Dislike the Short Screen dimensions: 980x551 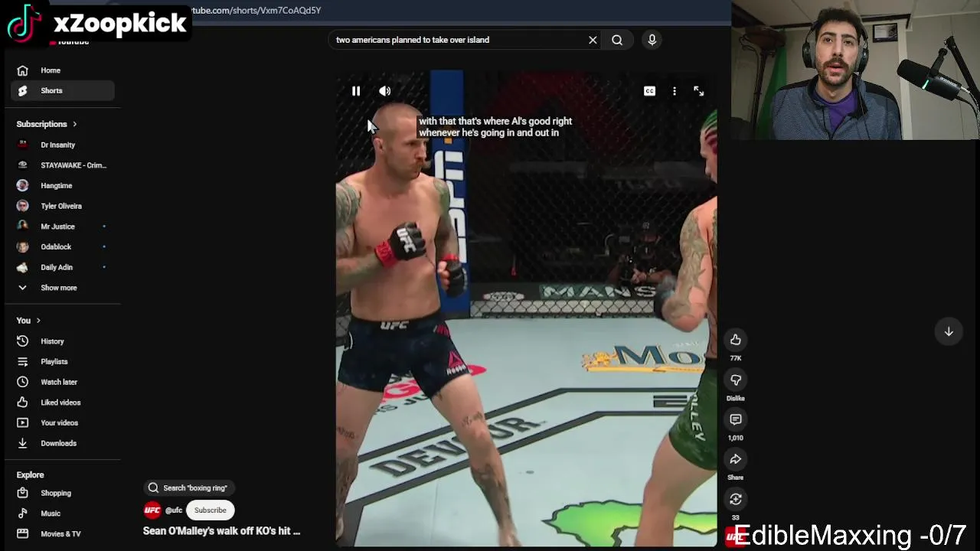(736, 380)
